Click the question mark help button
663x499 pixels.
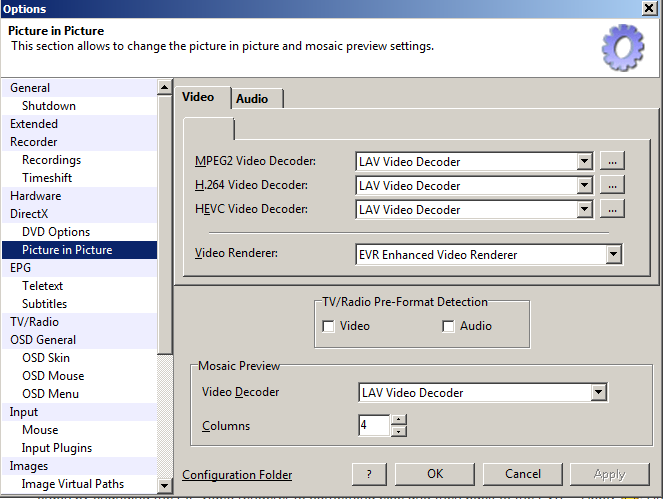tap(369, 474)
